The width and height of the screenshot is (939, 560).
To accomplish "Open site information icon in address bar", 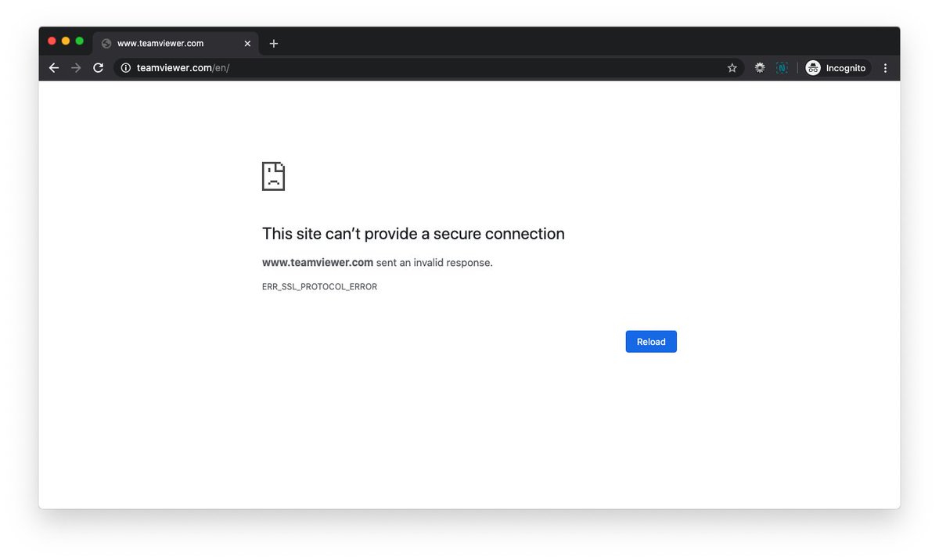I will point(125,68).
